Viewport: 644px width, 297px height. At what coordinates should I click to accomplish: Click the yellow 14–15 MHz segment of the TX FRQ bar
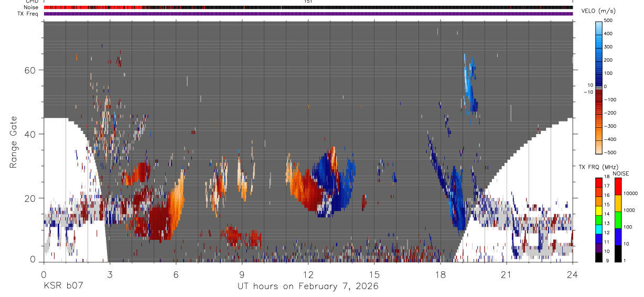coord(598,210)
